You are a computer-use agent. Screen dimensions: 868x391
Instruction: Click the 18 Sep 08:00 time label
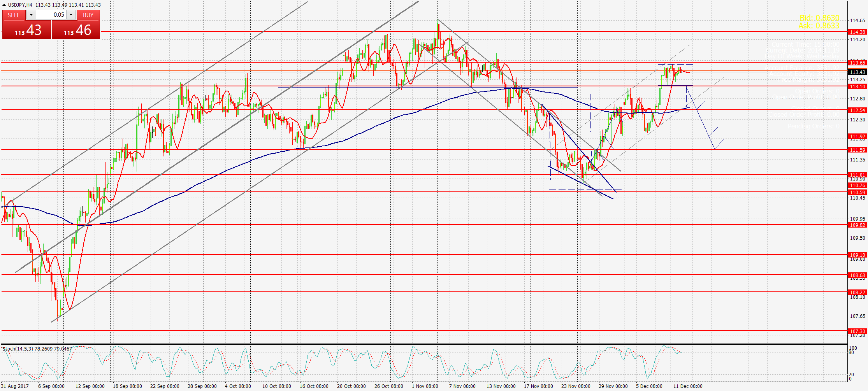tap(127, 386)
